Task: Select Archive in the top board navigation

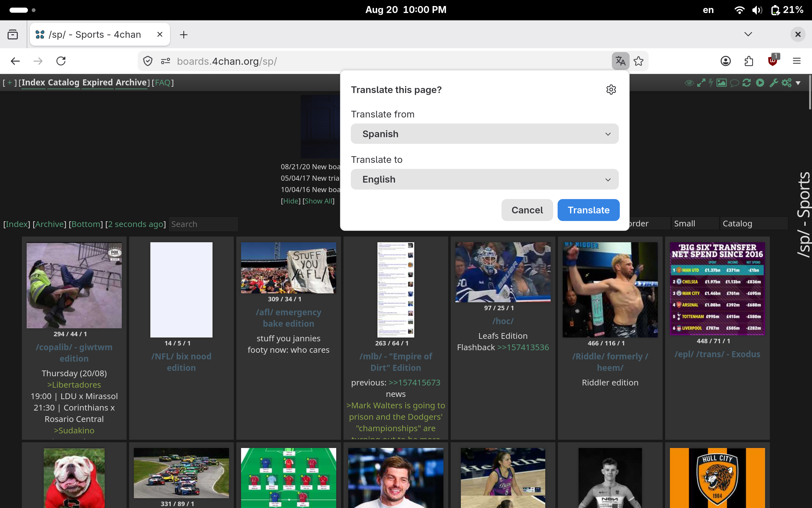Action: pos(131,83)
